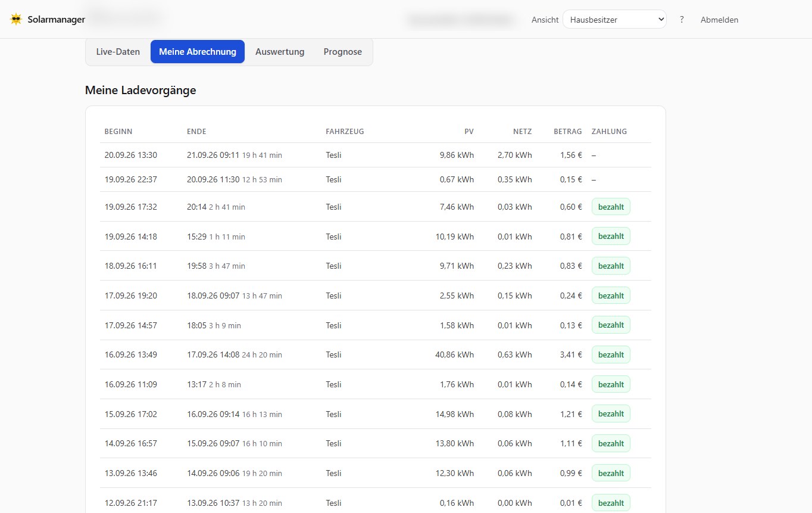812x513 pixels.
Task: Click the 24 h 20 min duration
Action: point(262,355)
